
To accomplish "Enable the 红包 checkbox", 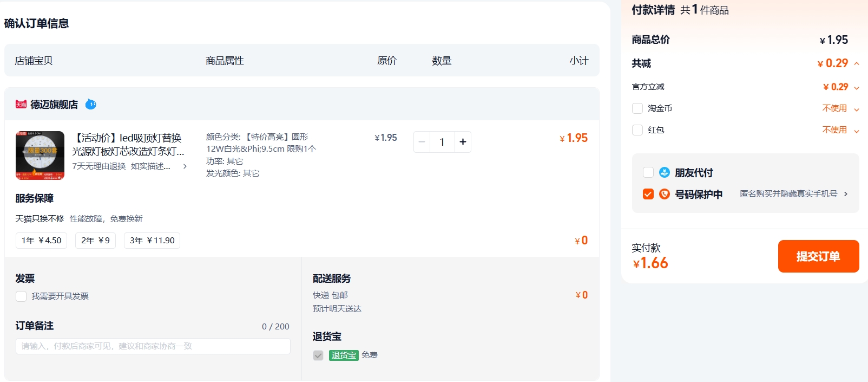I will [x=637, y=130].
